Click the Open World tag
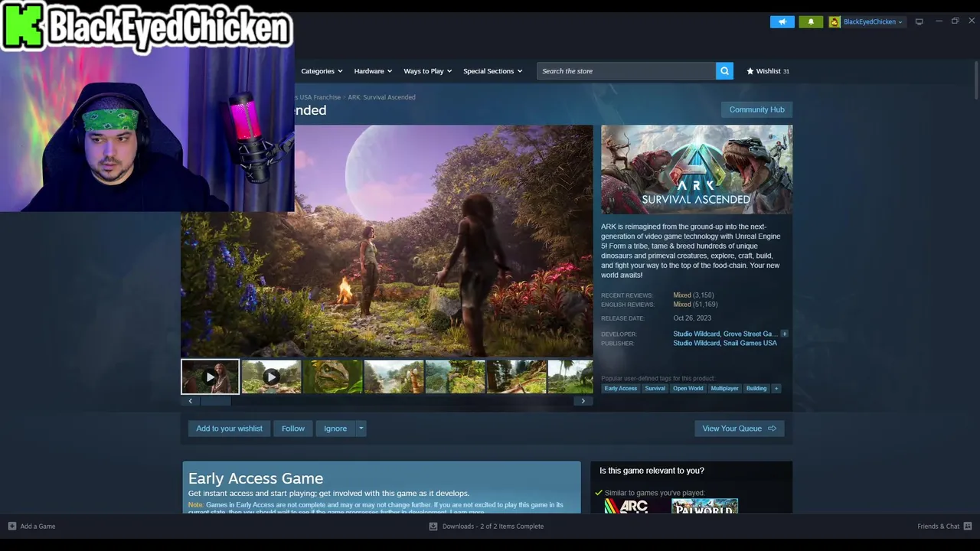 (688, 389)
